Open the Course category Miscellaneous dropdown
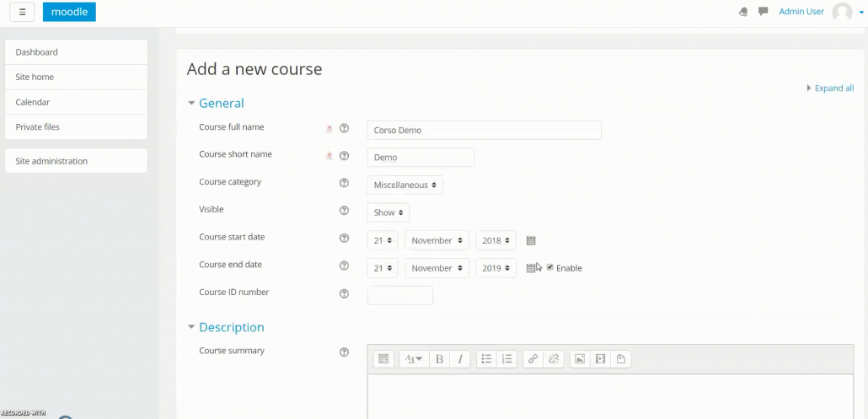The height and width of the screenshot is (419, 868). (405, 185)
